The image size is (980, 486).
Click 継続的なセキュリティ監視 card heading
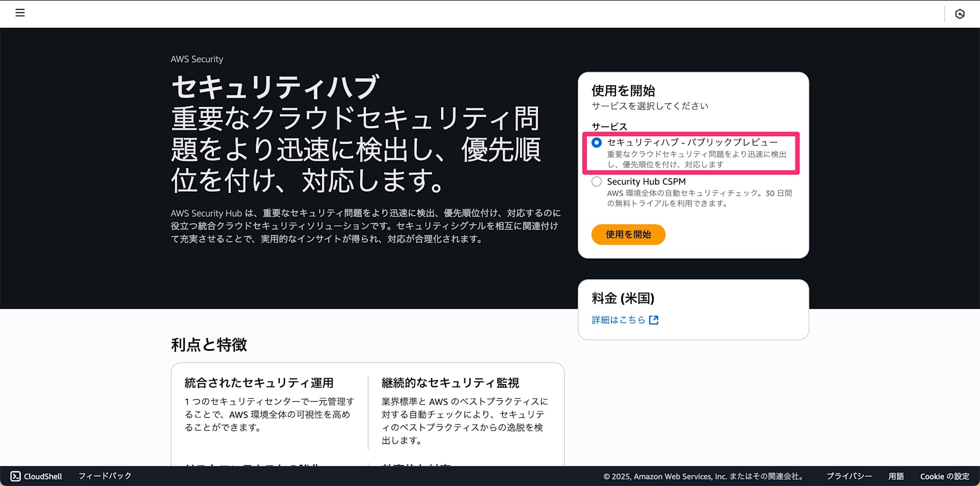coord(450,383)
